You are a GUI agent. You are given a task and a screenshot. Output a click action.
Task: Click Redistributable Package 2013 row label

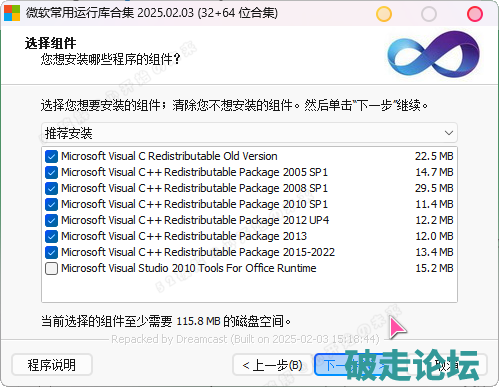pos(184,236)
